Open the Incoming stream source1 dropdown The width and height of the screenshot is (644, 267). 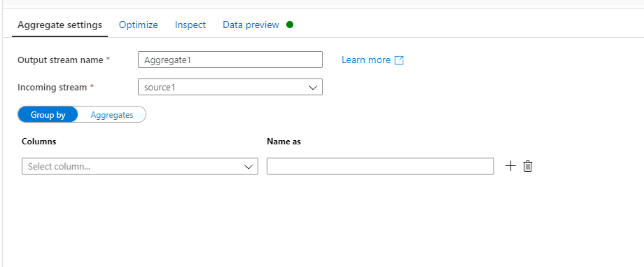click(x=230, y=87)
